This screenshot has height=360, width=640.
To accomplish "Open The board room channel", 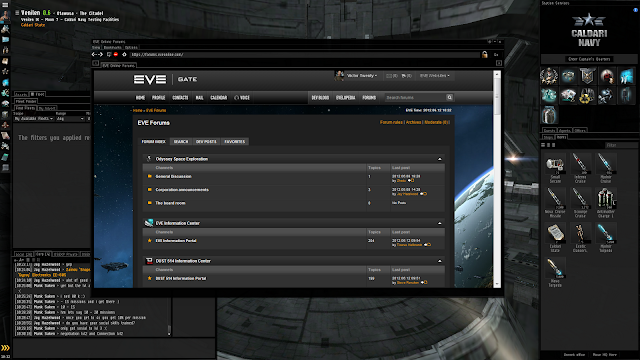I will (x=170, y=203).
